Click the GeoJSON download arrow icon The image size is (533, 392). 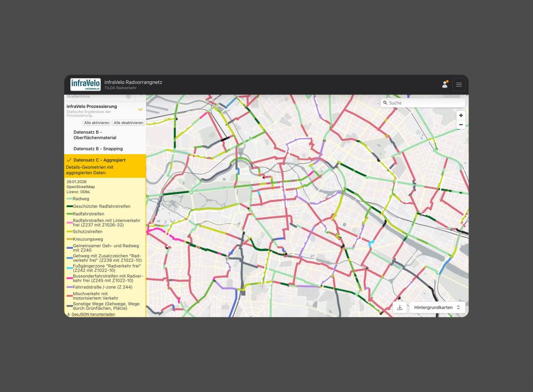[x=69, y=314]
